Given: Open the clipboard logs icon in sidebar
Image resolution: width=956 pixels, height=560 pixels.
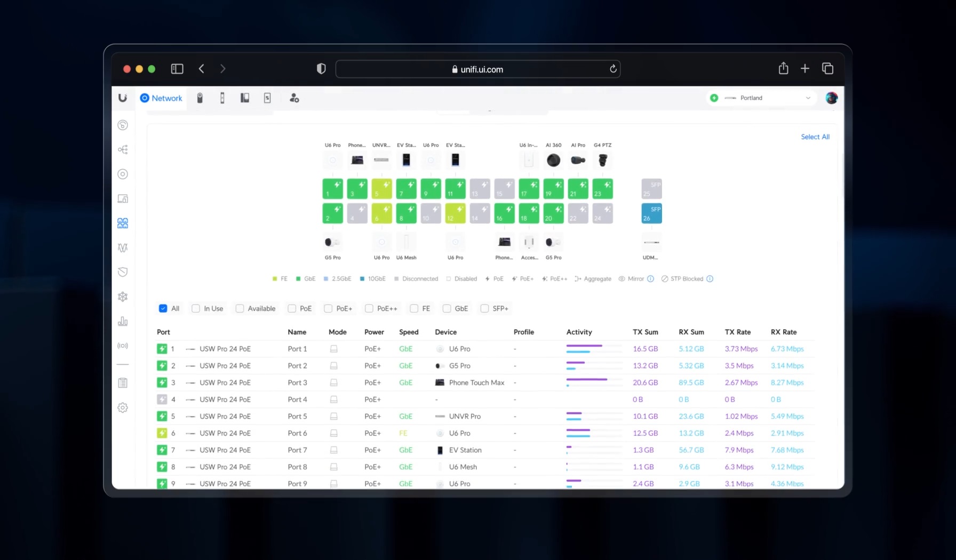Looking at the screenshot, I should pos(123,383).
